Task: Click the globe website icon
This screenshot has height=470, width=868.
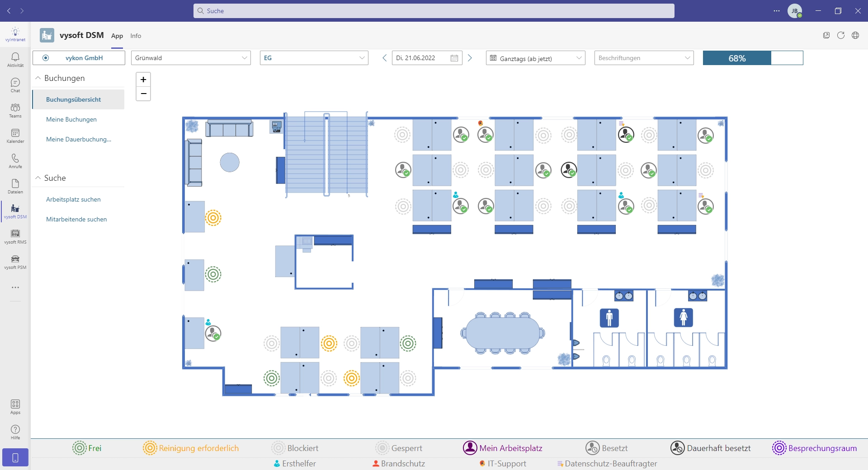Action: [855, 35]
